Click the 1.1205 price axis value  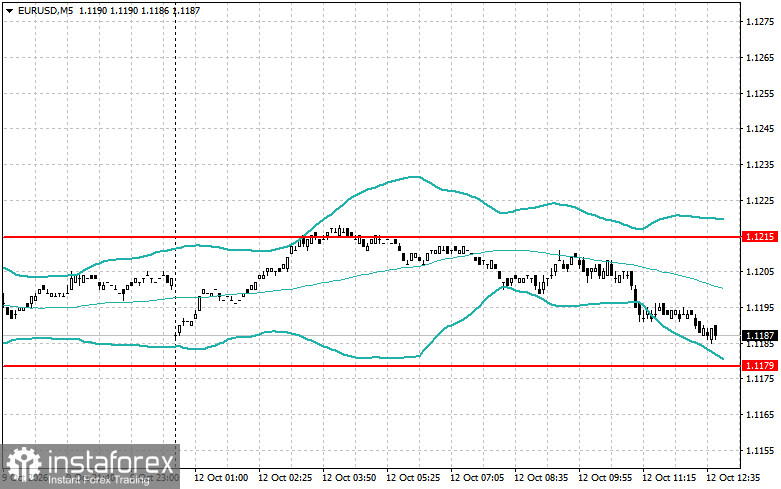tap(760, 271)
